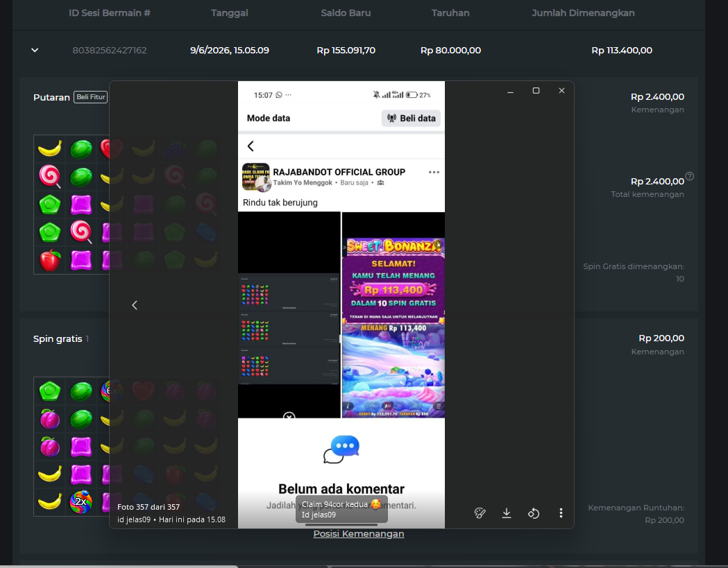Click the red apple symbol in Putaran grid
This screenshot has width=728, height=568.
[x=50, y=260]
